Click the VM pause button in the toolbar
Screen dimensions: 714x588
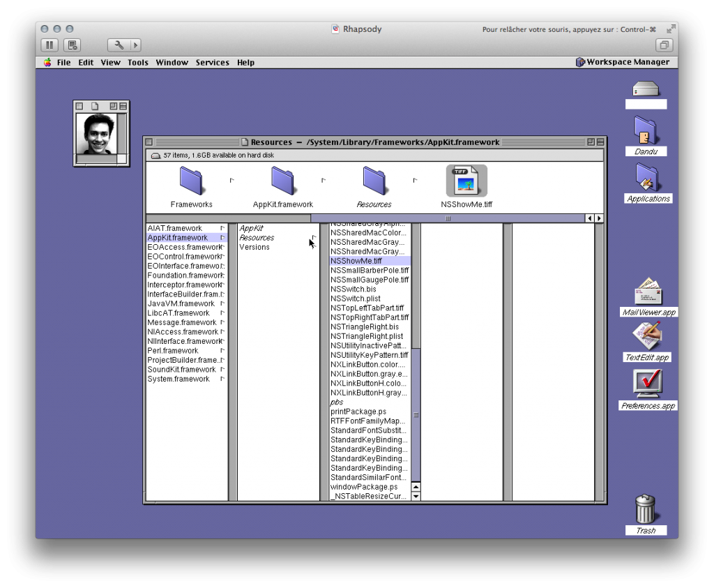50,45
